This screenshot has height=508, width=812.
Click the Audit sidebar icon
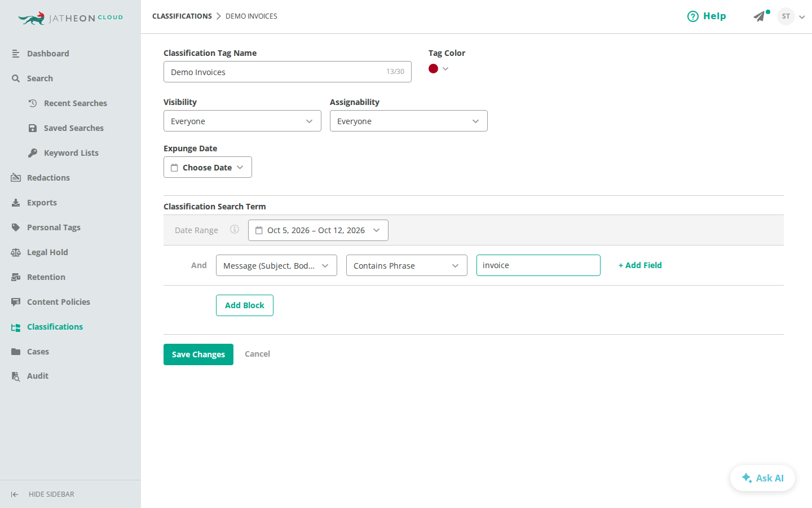tap(16, 376)
